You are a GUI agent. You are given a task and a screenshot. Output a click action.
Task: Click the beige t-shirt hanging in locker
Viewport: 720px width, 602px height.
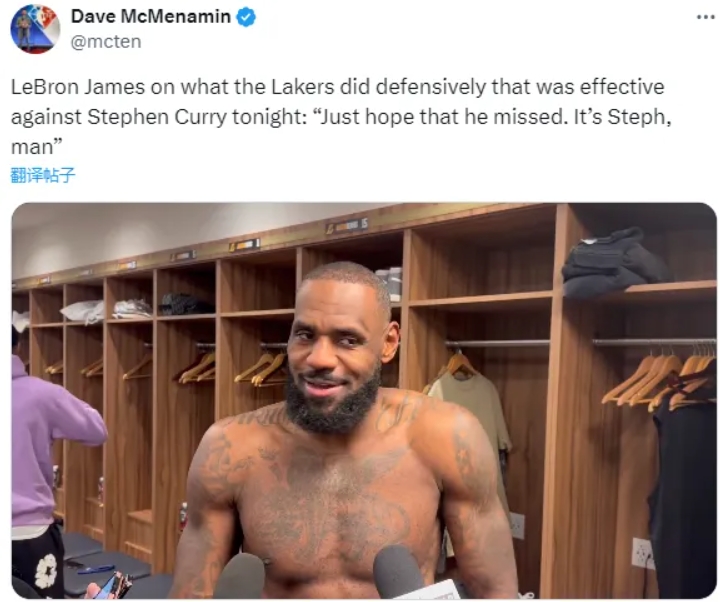473,413
